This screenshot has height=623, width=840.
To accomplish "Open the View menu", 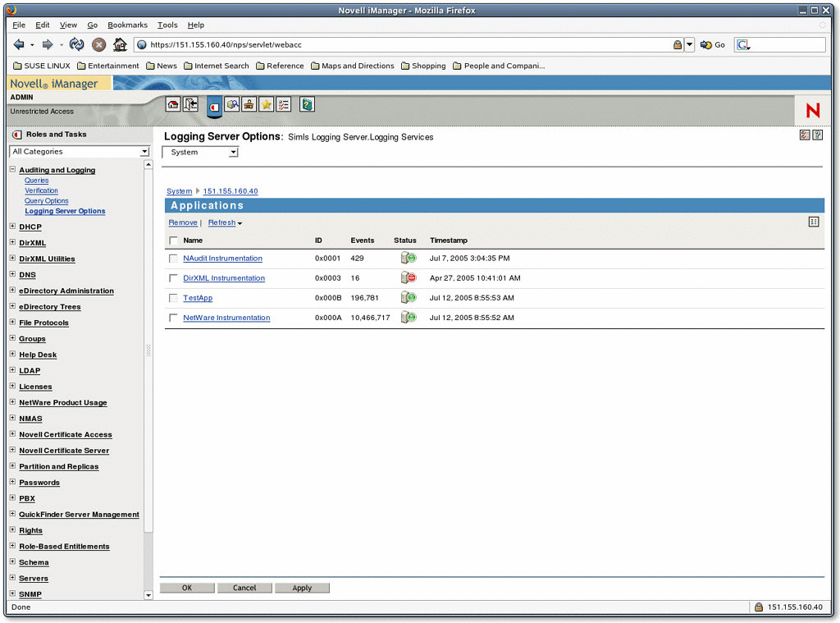I will [68, 25].
